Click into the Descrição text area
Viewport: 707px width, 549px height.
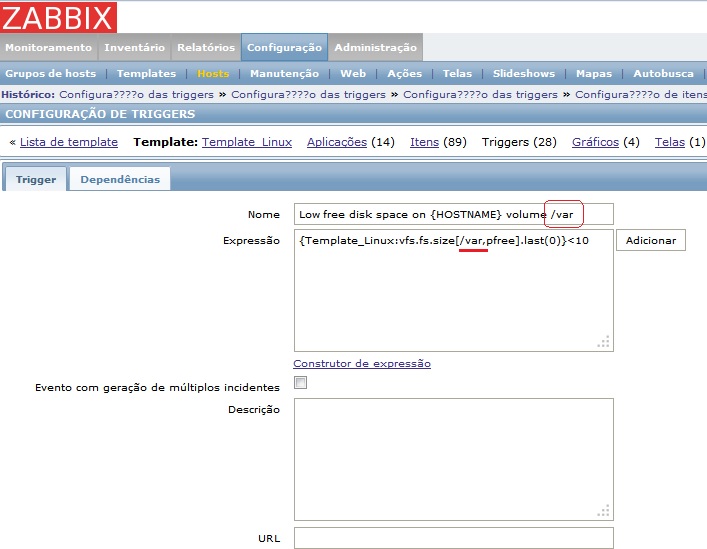click(454, 459)
